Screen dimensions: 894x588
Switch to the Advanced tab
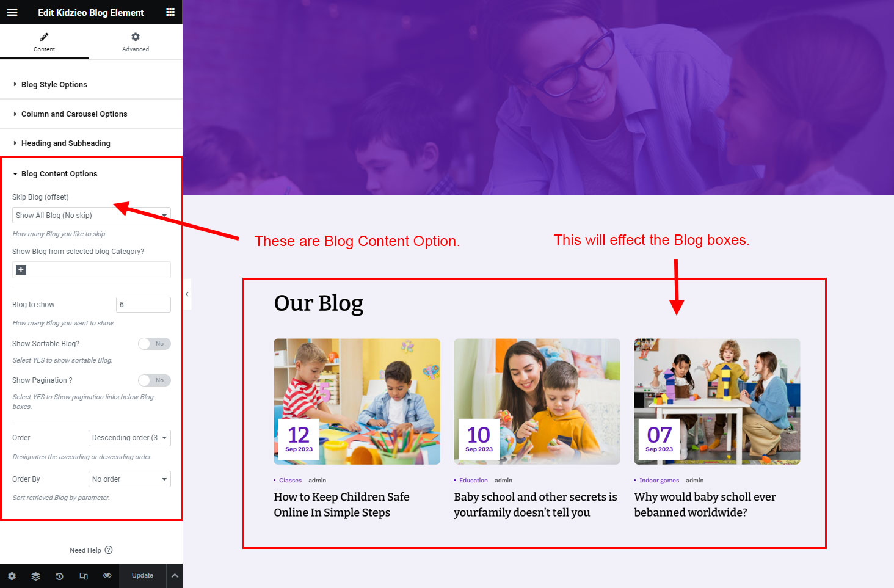tap(136, 42)
